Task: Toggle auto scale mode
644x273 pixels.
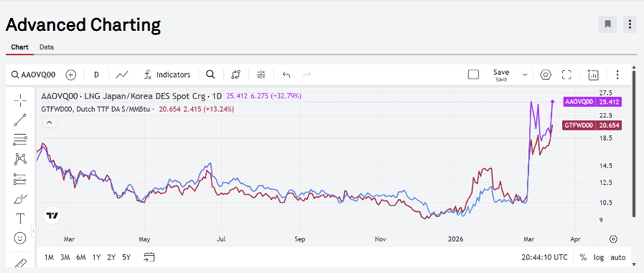Action: tap(617, 257)
